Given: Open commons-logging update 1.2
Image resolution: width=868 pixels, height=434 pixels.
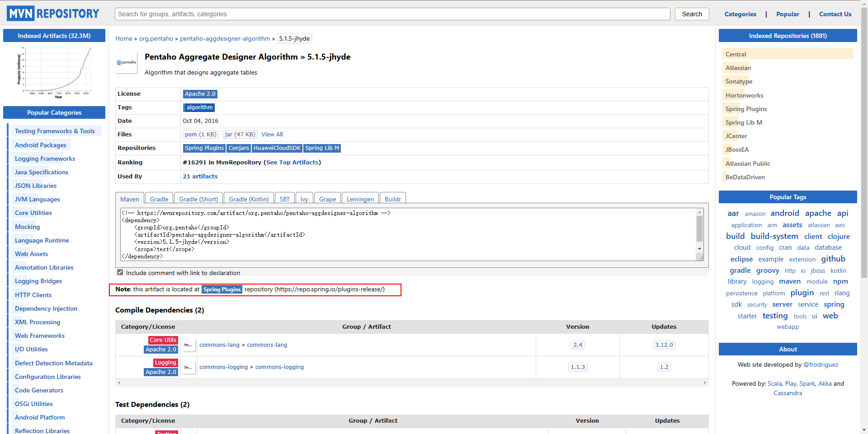Looking at the screenshot, I should point(664,367).
